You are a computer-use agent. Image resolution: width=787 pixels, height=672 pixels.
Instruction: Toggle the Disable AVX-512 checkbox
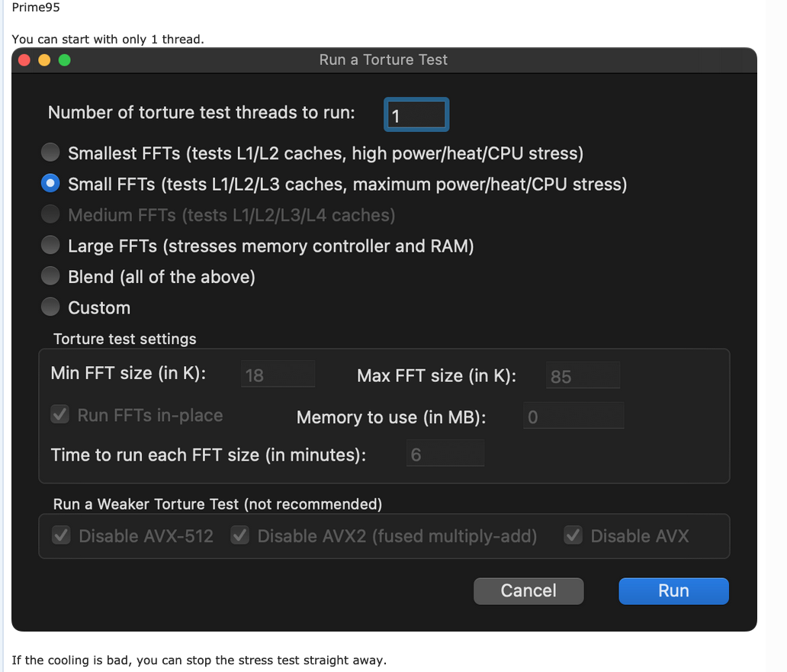click(61, 536)
